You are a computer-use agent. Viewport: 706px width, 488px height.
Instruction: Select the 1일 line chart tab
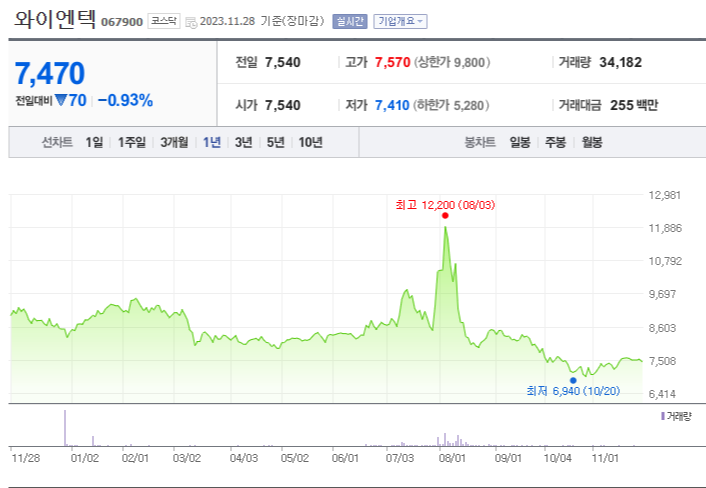pyautogui.click(x=94, y=142)
